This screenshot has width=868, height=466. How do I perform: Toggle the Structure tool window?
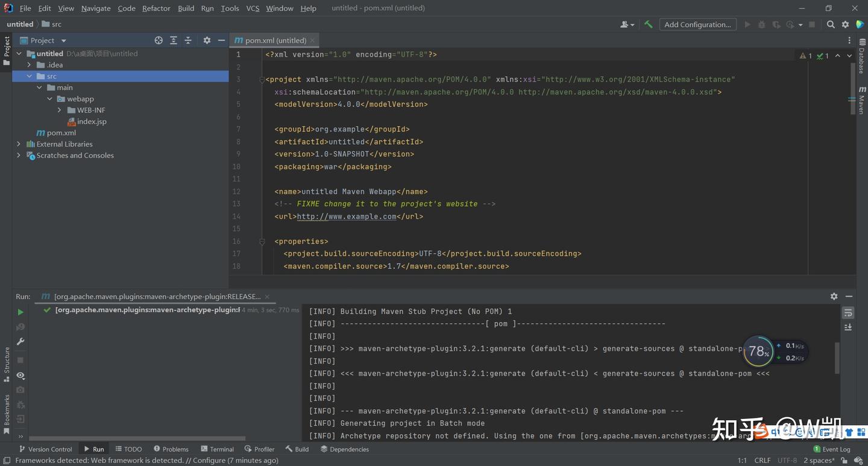(7, 364)
